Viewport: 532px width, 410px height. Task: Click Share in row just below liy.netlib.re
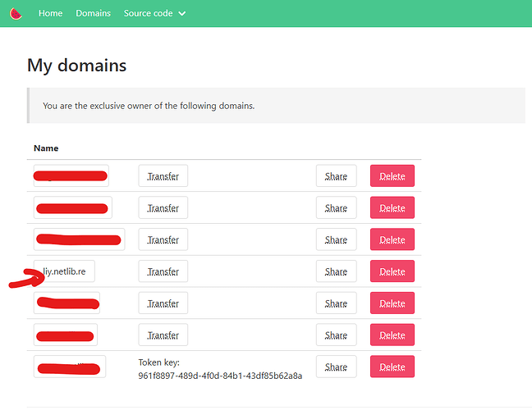tap(337, 303)
